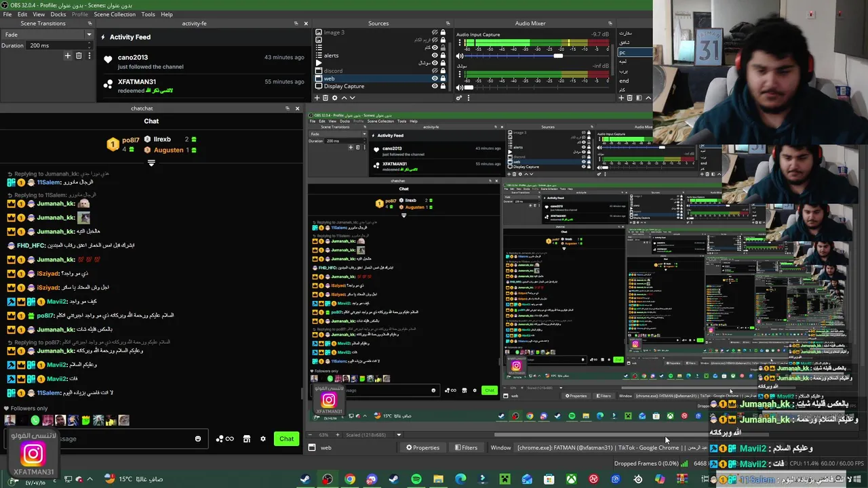
Task: Toggle the lock on the discord source
Action: [x=443, y=70]
